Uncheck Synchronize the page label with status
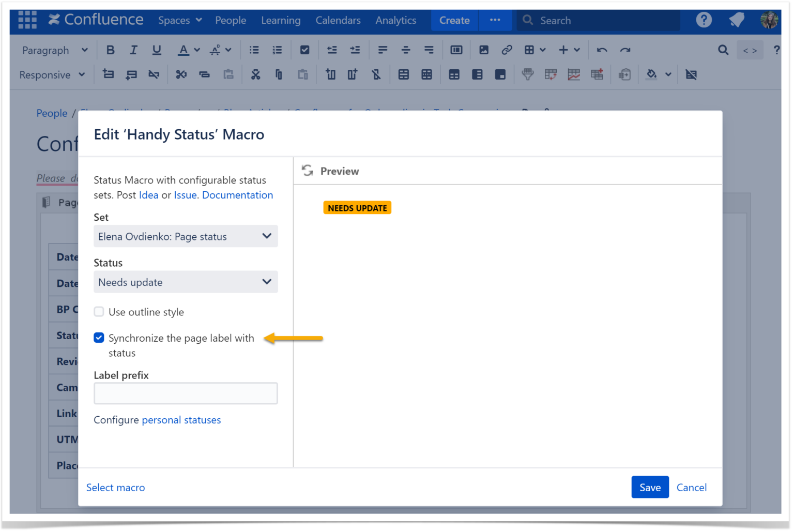Screen dimensions: 794x532 99,337
